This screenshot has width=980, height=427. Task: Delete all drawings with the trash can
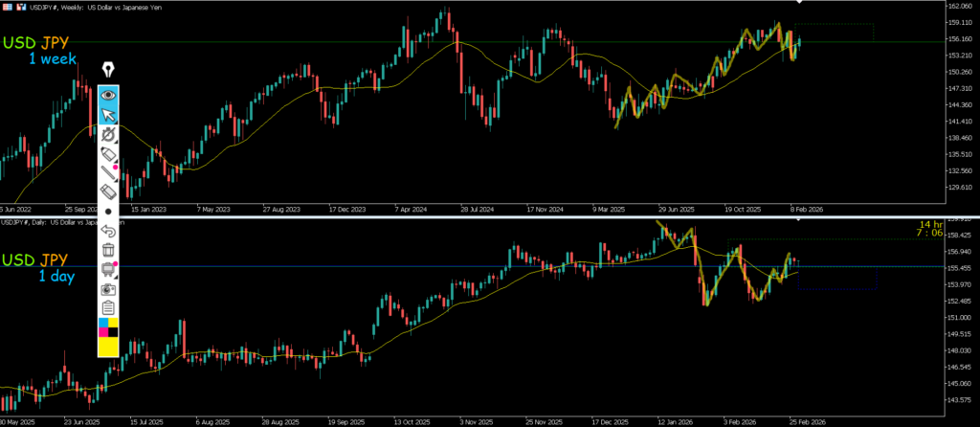tap(108, 250)
